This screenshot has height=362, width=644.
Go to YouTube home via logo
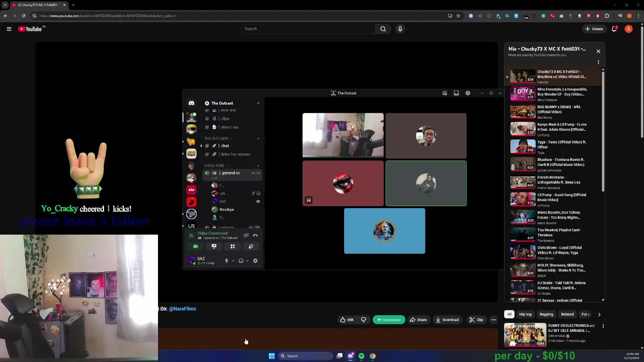(x=30, y=29)
